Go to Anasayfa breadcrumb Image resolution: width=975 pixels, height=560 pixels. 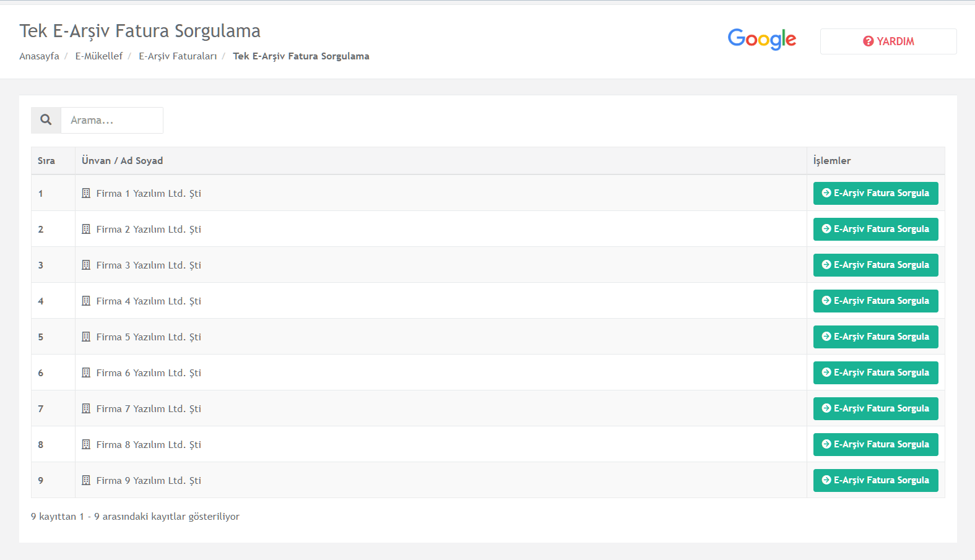point(39,56)
